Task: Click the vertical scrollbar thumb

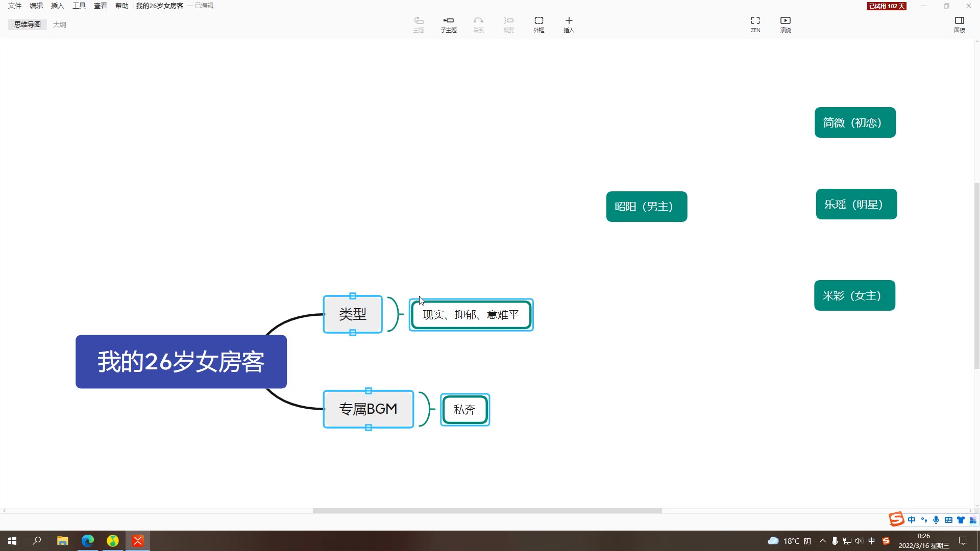Action: 977,275
